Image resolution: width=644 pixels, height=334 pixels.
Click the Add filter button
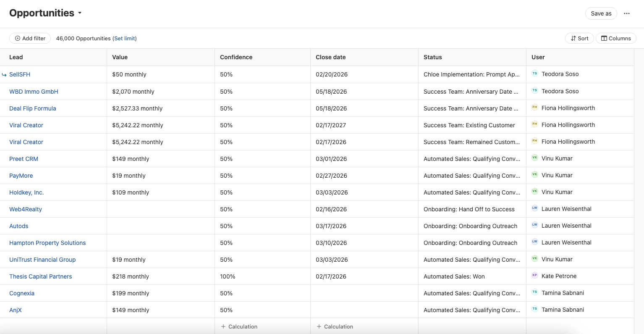click(x=30, y=38)
